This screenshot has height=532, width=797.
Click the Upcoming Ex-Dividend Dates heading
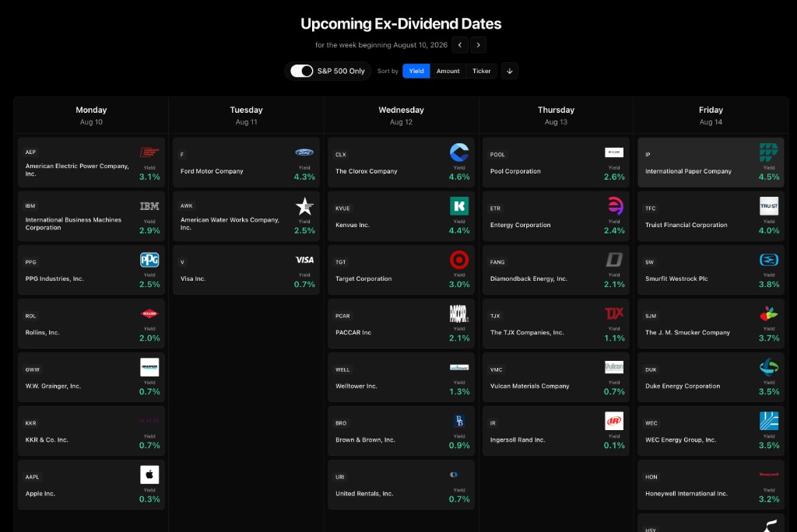coord(401,23)
